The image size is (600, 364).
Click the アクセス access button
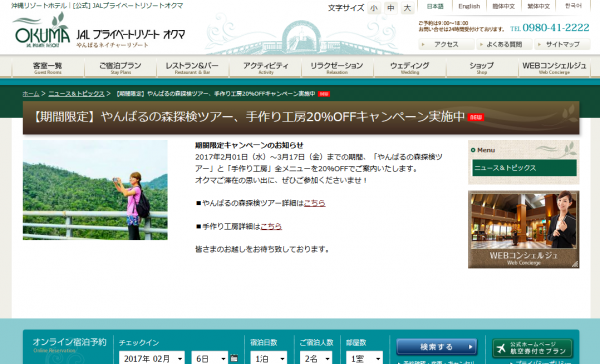446,44
